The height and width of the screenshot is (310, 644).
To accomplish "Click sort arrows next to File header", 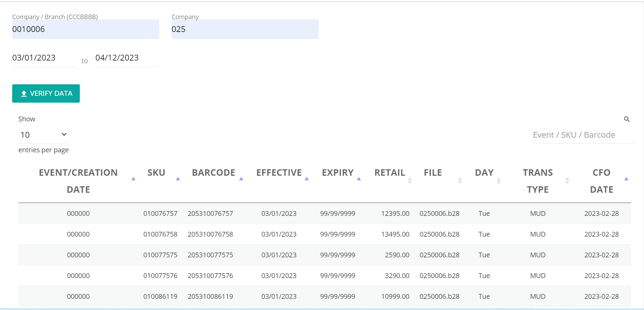I will click(460, 180).
